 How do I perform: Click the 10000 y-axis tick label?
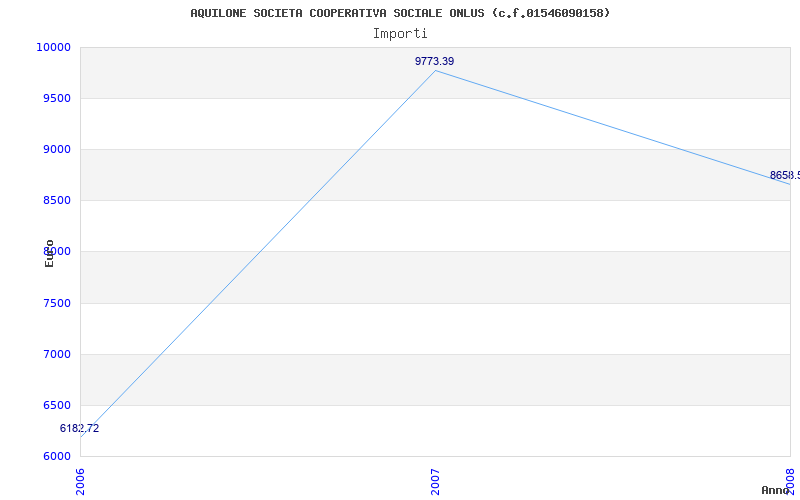pyautogui.click(x=53, y=47)
